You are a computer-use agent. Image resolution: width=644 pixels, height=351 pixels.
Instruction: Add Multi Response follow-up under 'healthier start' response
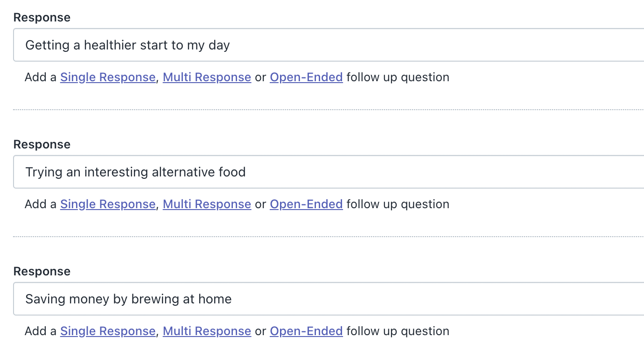[x=207, y=77]
